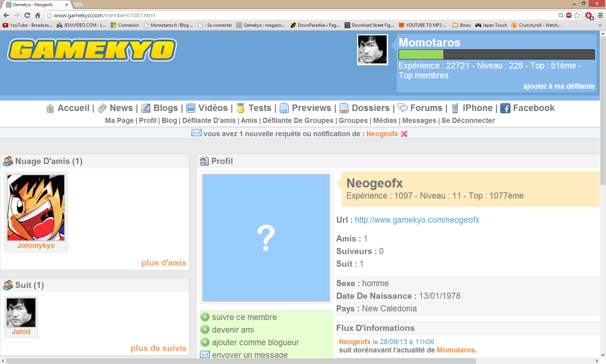Click the Momotaros experience progress bar

(x=496, y=54)
